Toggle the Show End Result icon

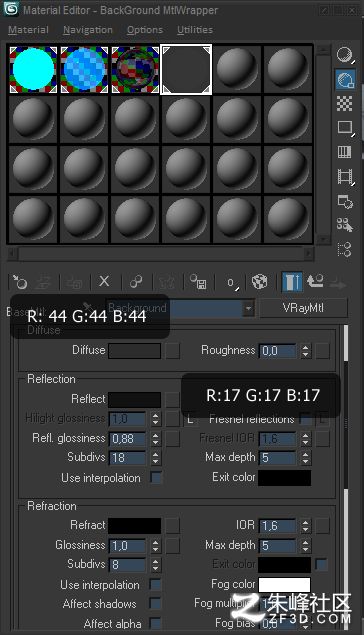click(x=292, y=282)
